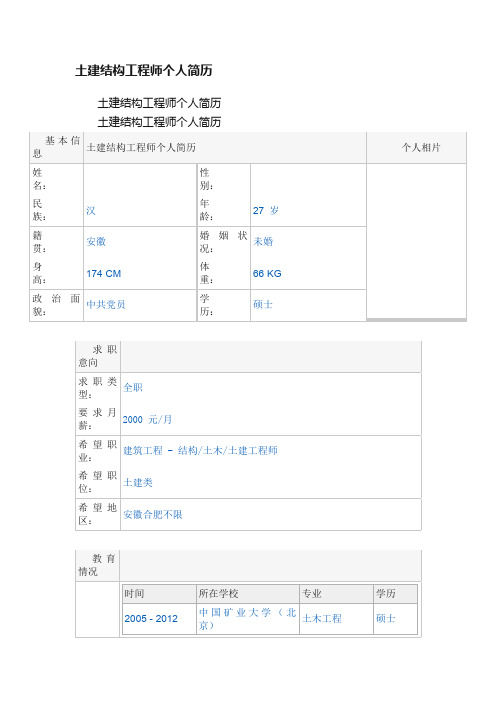
Task: Click the 求职类型 label
Action: click(x=98, y=388)
